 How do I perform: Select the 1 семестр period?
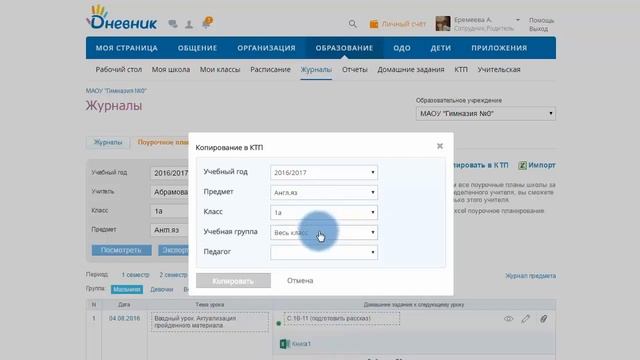pos(136,275)
